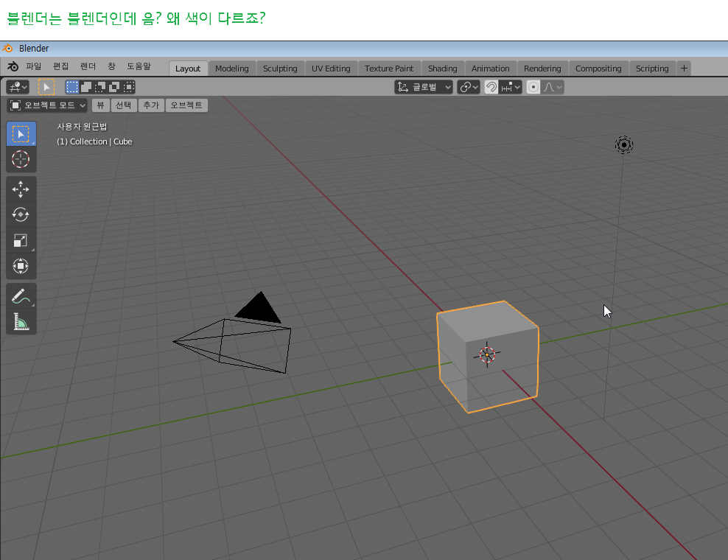Click the Blender logo menu icon
This screenshot has height=560, width=728.
coord(13,67)
